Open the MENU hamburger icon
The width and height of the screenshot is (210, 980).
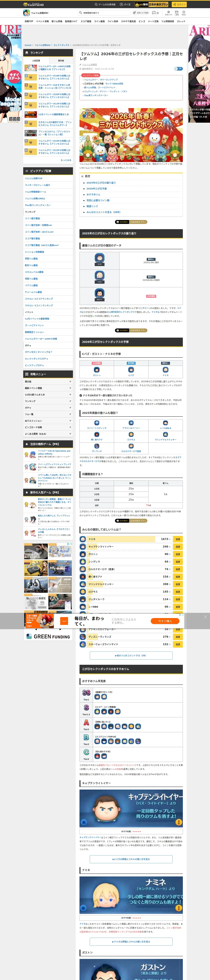(x=184, y=13)
